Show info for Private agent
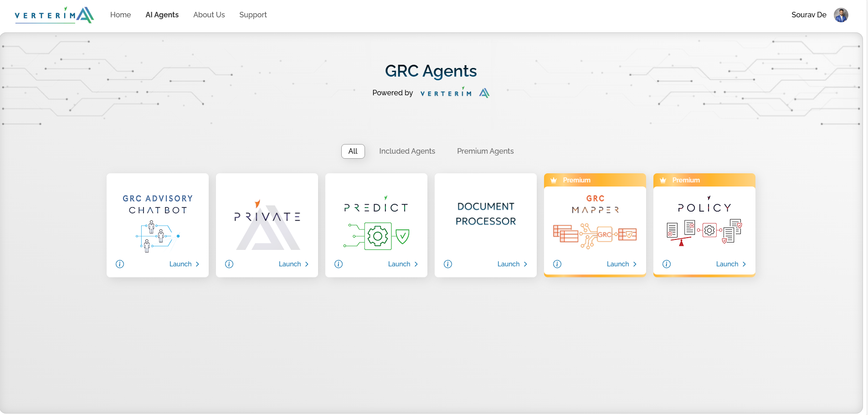The height and width of the screenshot is (415, 868). point(229,264)
